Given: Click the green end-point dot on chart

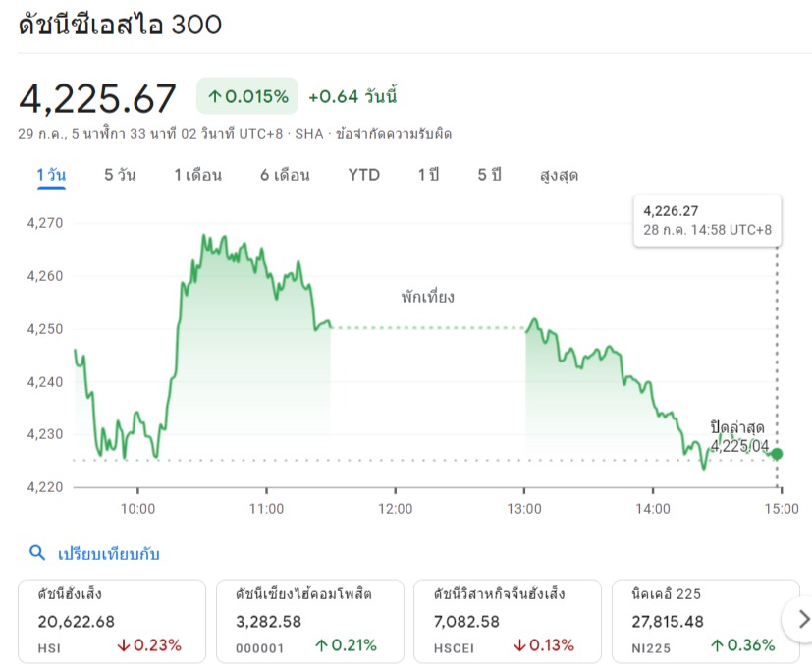Looking at the screenshot, I should pyautogui.click(x=778, y=454).
